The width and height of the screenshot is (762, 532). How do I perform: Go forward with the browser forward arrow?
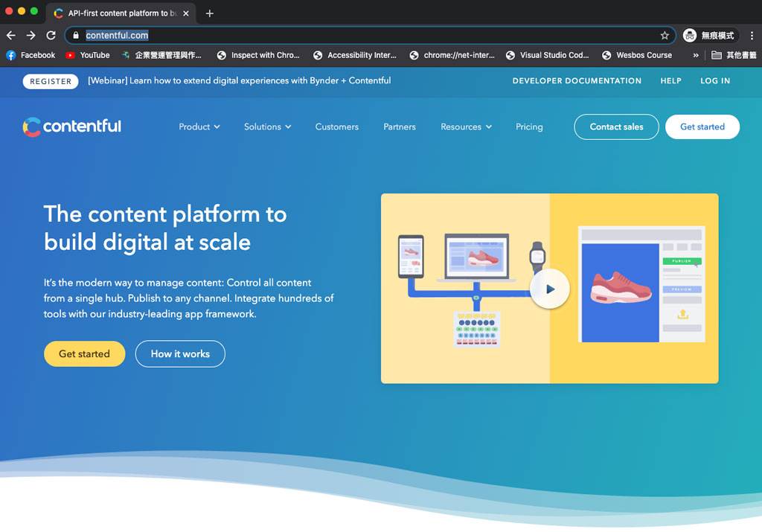(x=31, y=36)
